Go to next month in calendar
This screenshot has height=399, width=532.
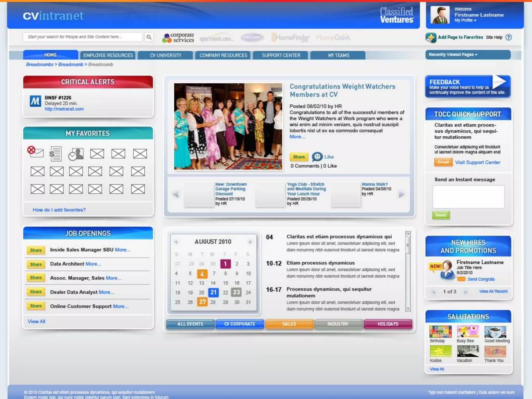coord(250,242)
